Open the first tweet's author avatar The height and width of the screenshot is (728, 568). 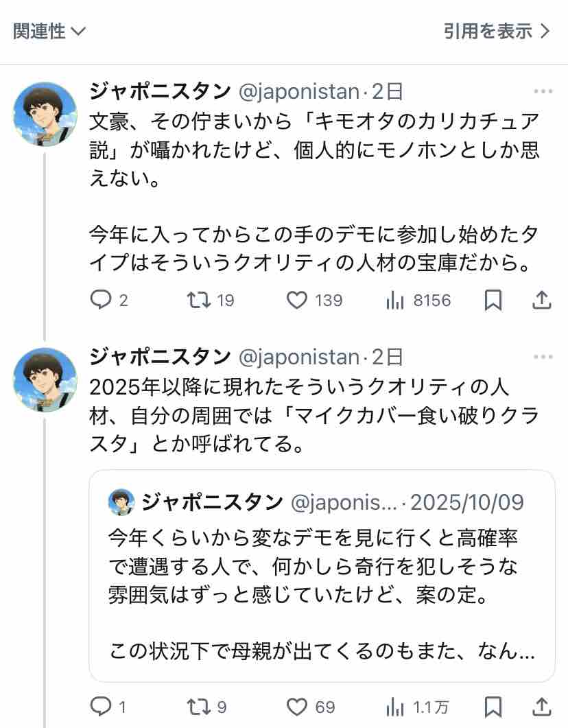(45, 115)
